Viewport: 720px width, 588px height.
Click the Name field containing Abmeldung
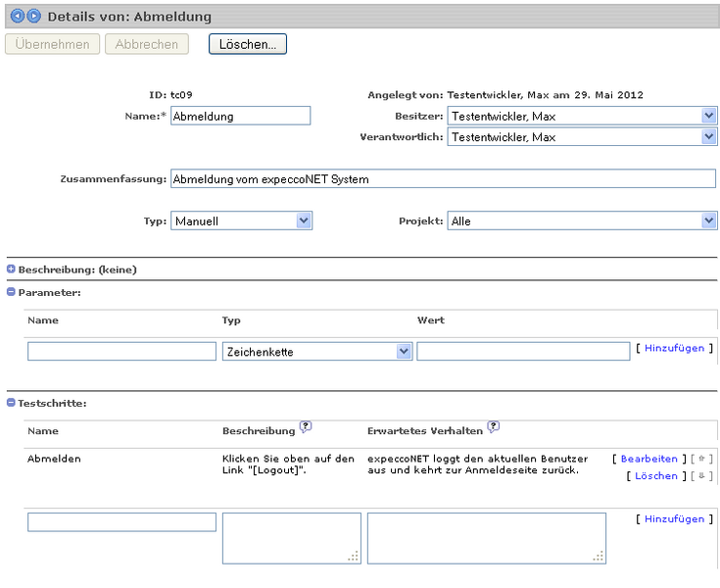coord(241,116)
